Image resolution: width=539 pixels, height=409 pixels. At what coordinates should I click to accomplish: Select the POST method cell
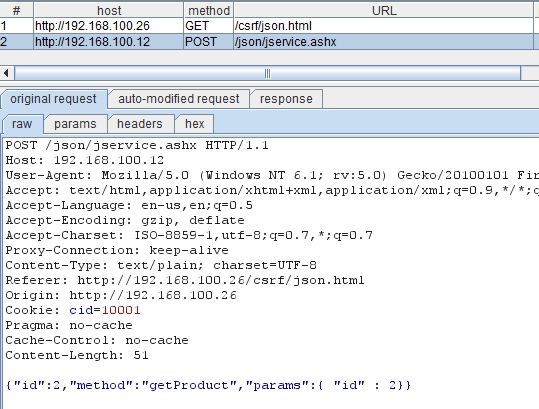click(x=209, y=42)
